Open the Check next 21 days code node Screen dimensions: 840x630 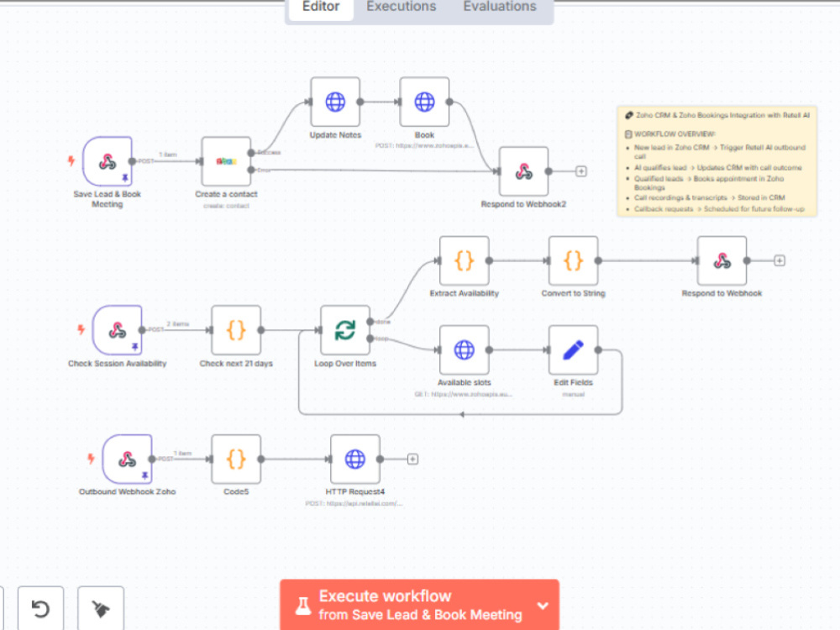(236, 330)
